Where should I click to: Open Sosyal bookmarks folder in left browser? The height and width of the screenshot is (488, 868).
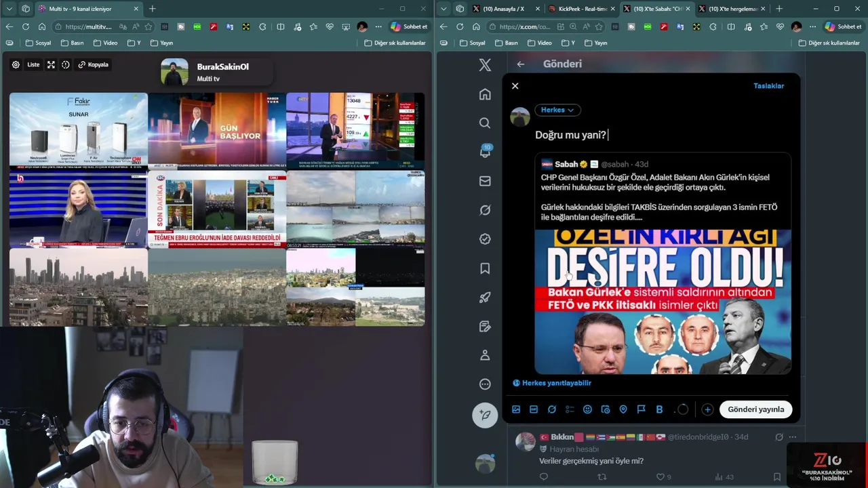tap(38, 43)
